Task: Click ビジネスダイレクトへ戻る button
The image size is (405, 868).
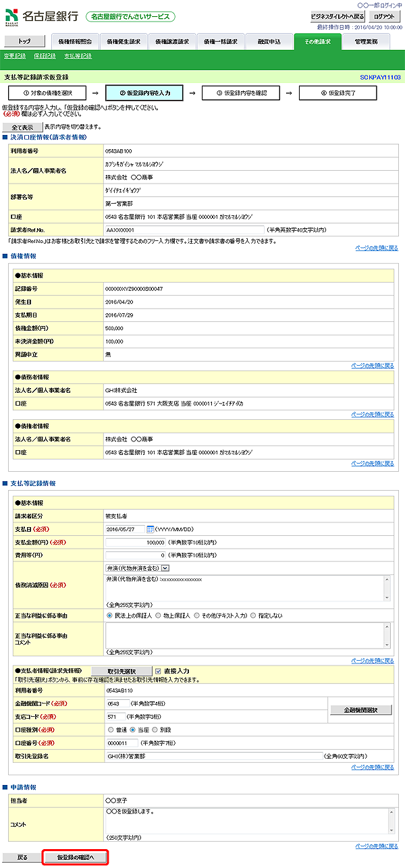Action: 337,16
